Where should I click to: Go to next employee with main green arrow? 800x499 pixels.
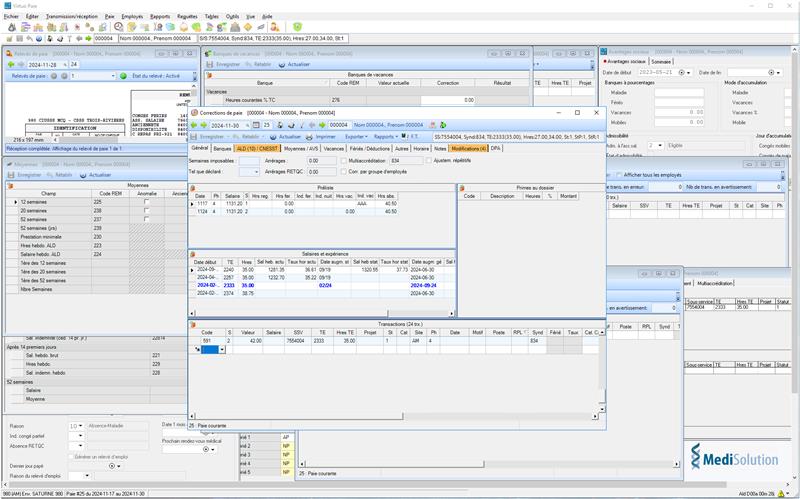coord(88,38)
